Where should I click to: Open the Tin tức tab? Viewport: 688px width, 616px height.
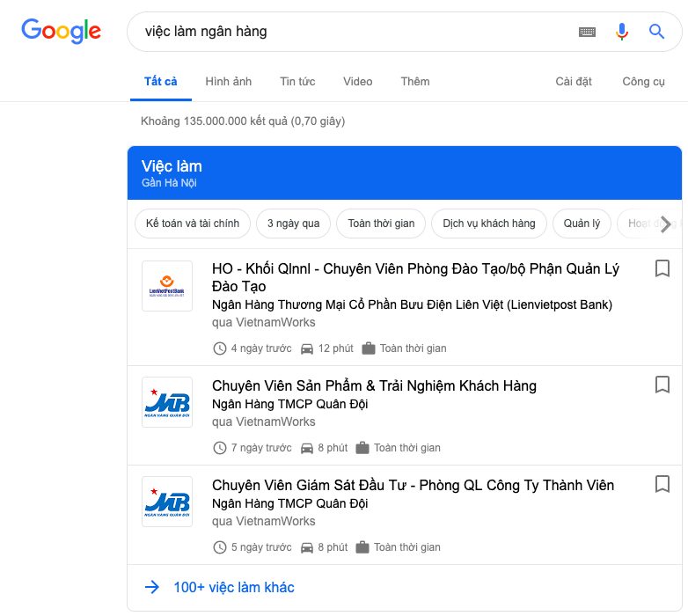point(297,82)
